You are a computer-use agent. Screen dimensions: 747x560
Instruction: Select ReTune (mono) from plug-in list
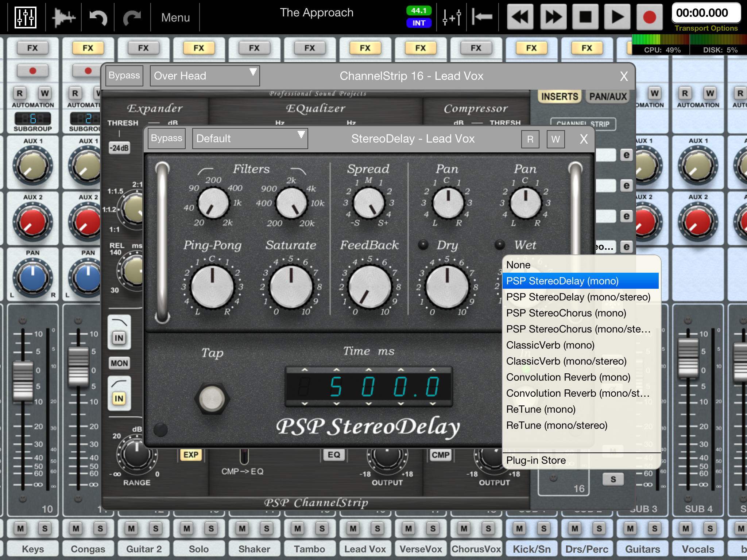click(581, 409)
